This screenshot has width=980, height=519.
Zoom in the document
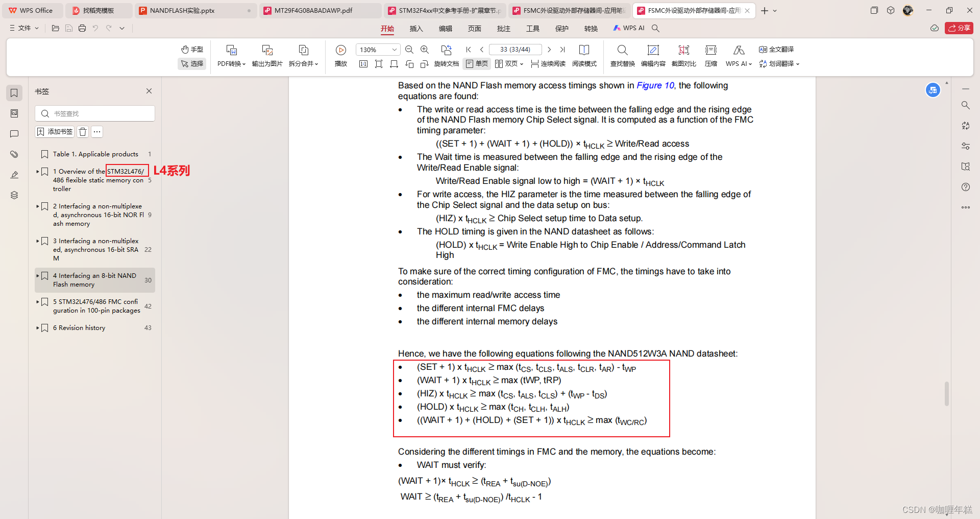[425, 50]
